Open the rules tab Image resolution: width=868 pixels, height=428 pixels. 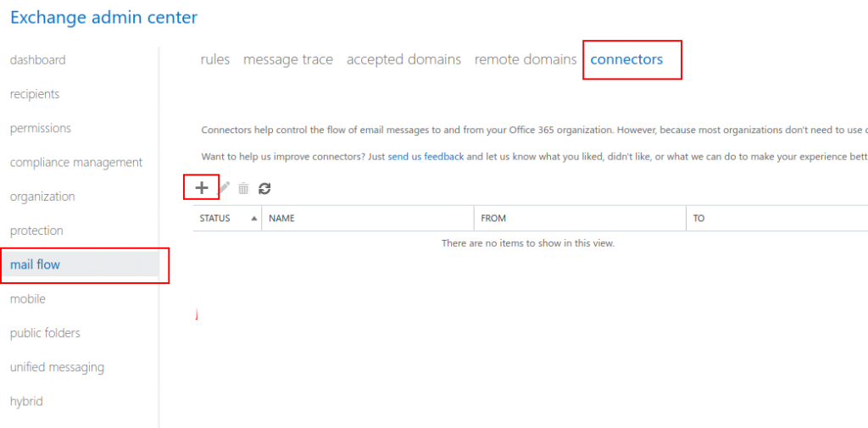(215, 59)
